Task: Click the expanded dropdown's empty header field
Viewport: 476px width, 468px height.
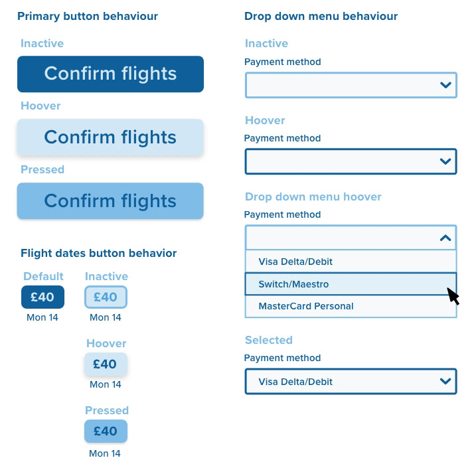Action: point(351,238)
